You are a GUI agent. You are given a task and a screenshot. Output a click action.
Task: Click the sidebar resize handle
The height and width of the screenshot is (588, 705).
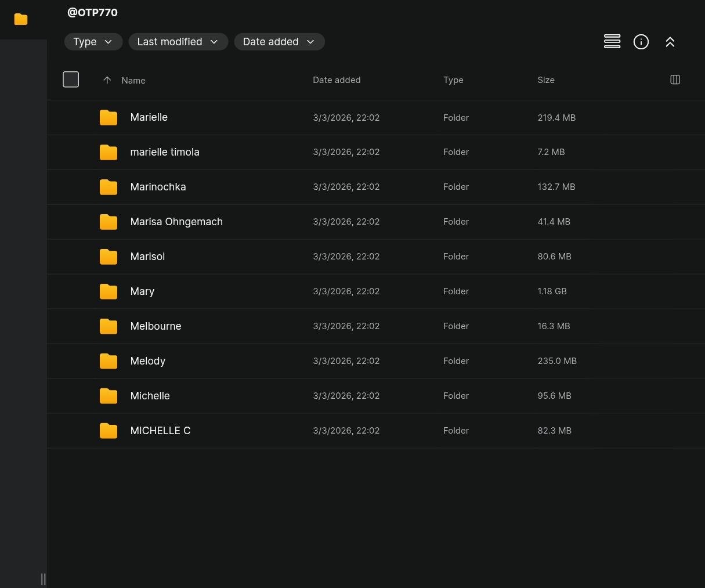pos(43,579)
